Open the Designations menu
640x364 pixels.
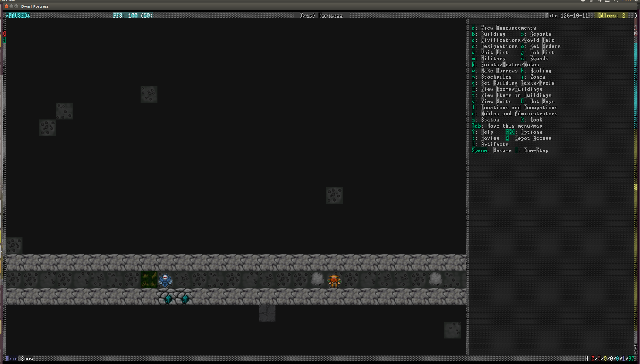(x=495, y=46)
